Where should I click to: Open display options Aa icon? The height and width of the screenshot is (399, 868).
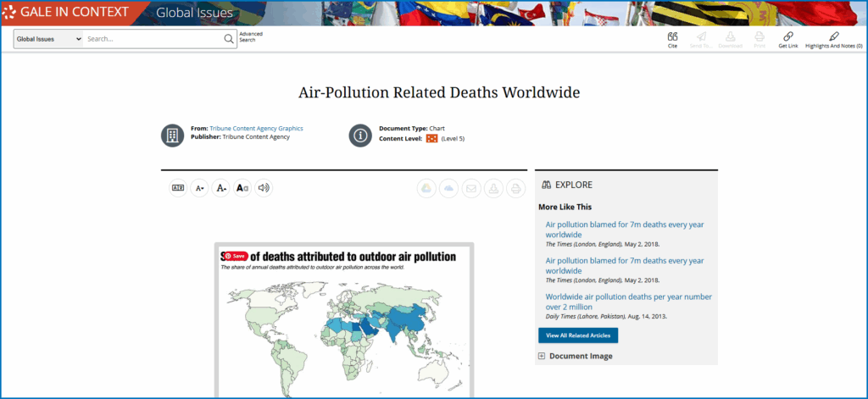point(242,188)
